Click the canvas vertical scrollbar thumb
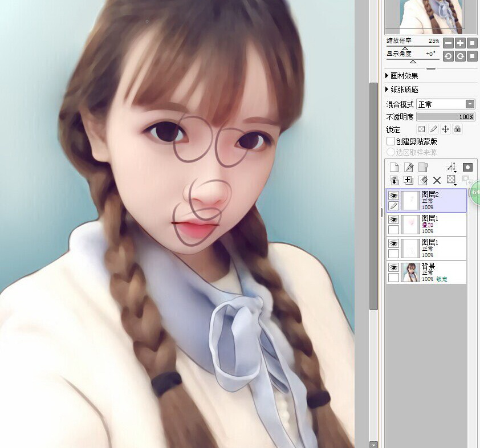480x448 pixels. [x=373, y=196]
